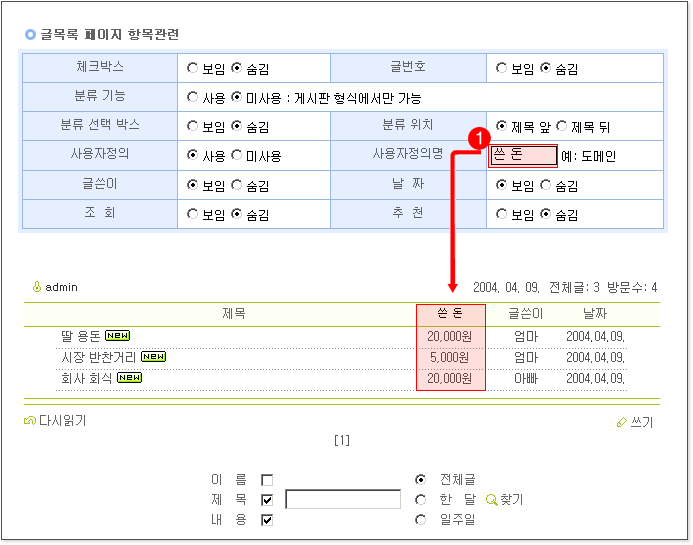Click the search keyword input box
The image size is (693, 545).
(x=342, y=500)
